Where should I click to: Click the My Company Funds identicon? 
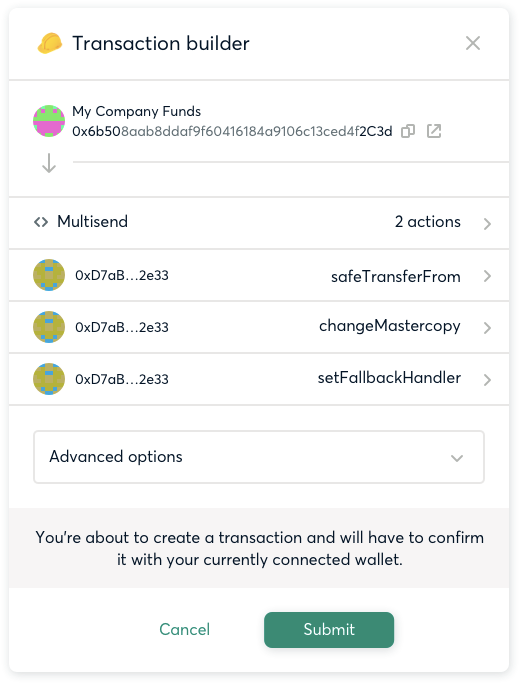(49, 121)
